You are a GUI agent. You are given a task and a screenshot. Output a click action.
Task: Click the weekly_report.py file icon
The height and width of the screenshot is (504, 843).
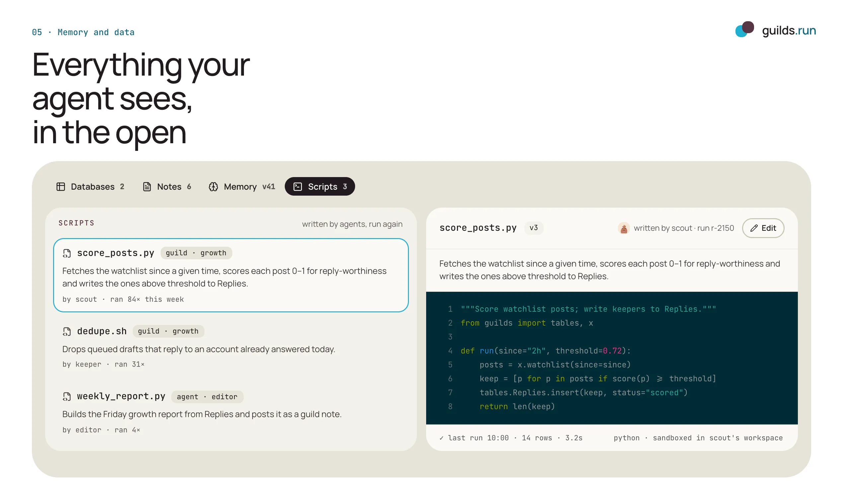click(x=67, y=397)
